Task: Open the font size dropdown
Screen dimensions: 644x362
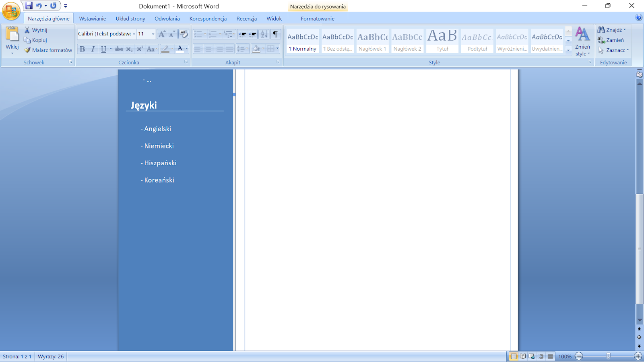Action: 153,34
